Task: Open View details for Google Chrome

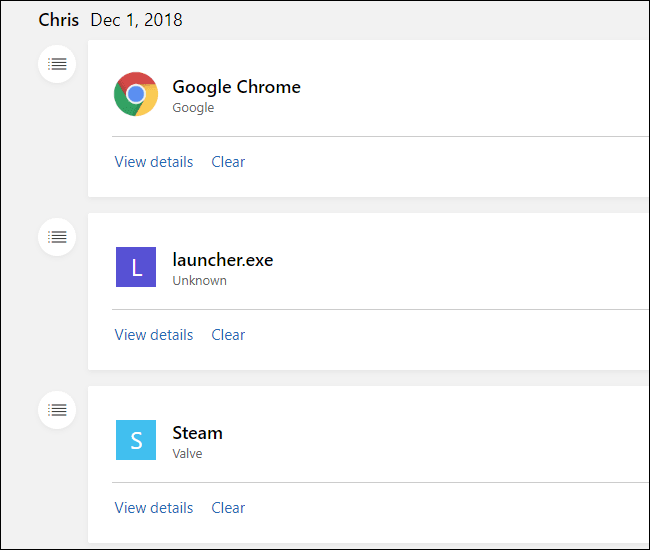Action: pos(154,162)
